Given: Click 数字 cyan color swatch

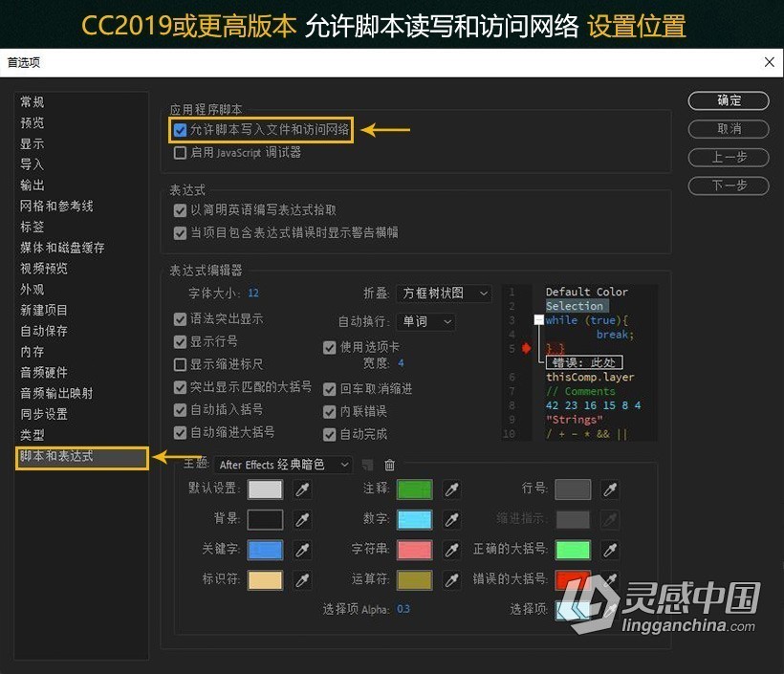Looking at the screenshot, I should (x=415, y=520).
